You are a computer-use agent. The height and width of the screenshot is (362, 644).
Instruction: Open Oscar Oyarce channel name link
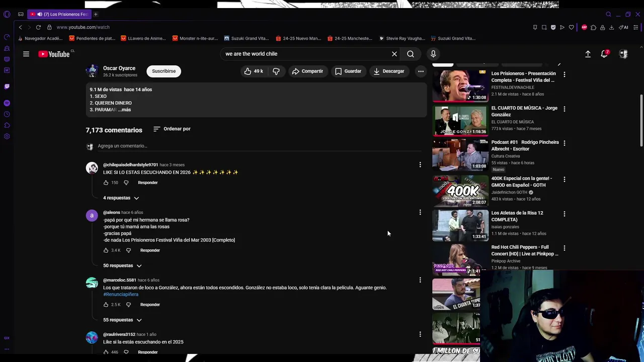click(119, 68)
